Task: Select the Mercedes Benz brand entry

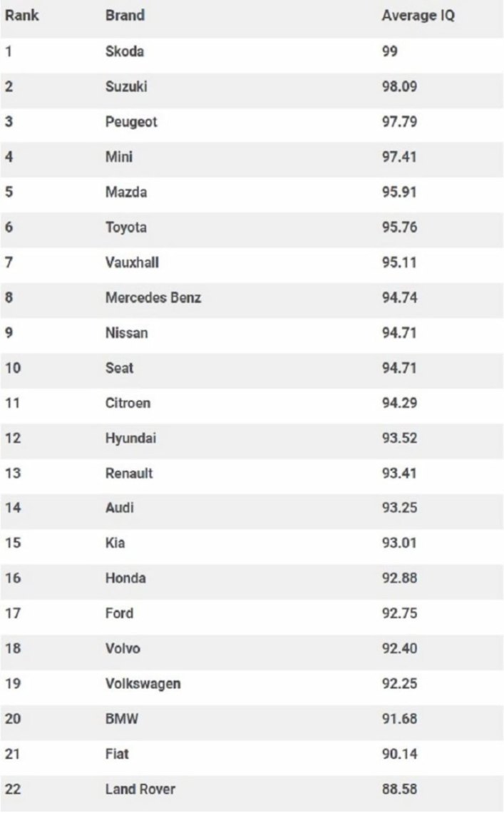Action: tap(153, 297)
